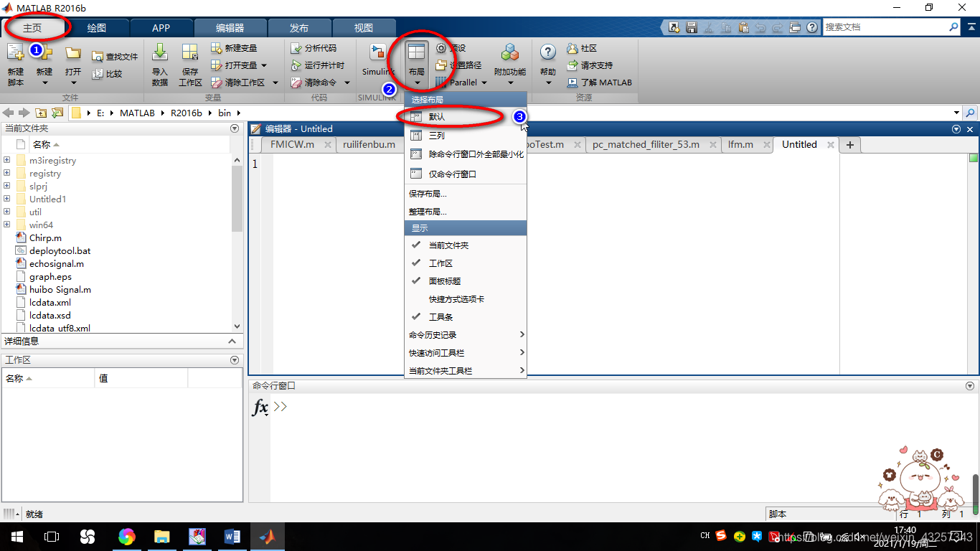Click the 附加功能 (Add-Ons) button

tap(510, 63)
